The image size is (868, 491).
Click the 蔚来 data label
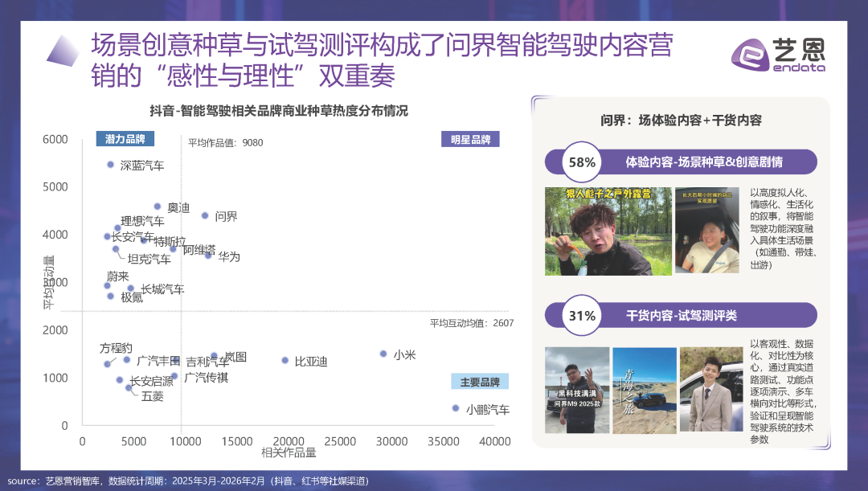117,276
